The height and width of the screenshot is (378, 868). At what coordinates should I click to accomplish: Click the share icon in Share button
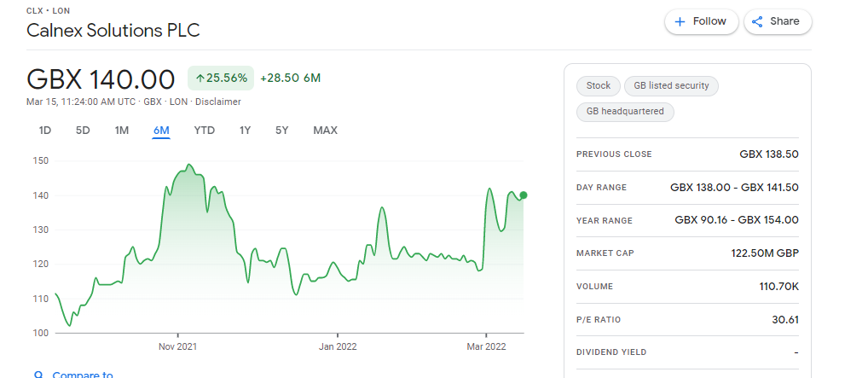(x=757, y=21)
